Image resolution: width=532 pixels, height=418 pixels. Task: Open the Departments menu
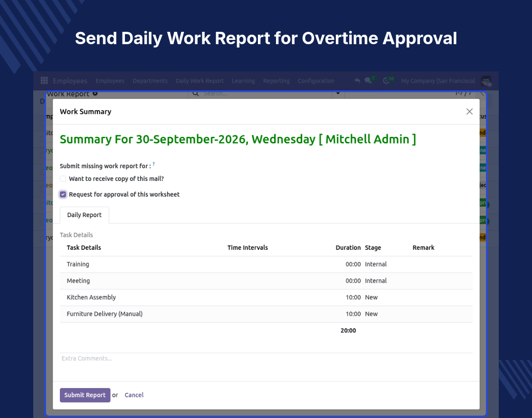pyautogui.click(x=150, y=81)
